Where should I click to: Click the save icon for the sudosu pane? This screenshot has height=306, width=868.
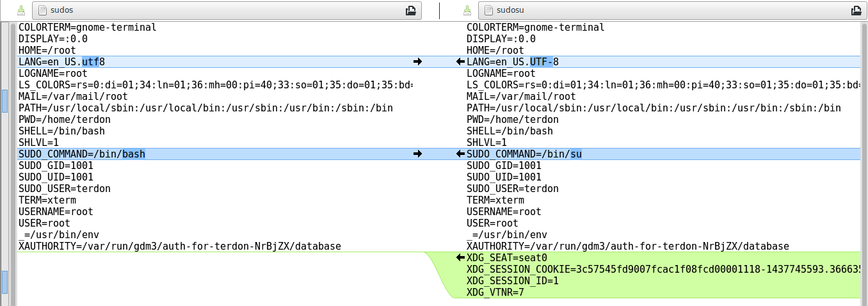(x=467, y=10)
